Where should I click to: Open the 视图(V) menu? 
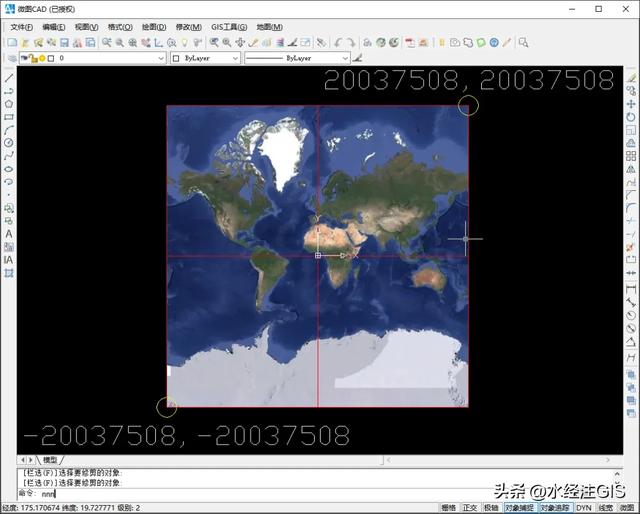tap(86, 27)
